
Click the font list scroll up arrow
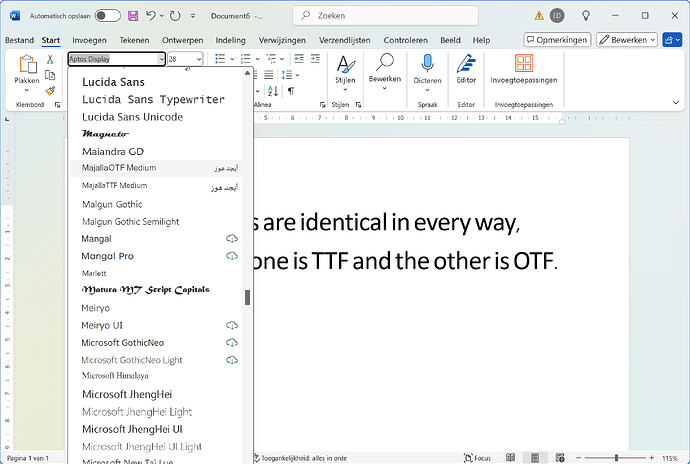(247, 73)
